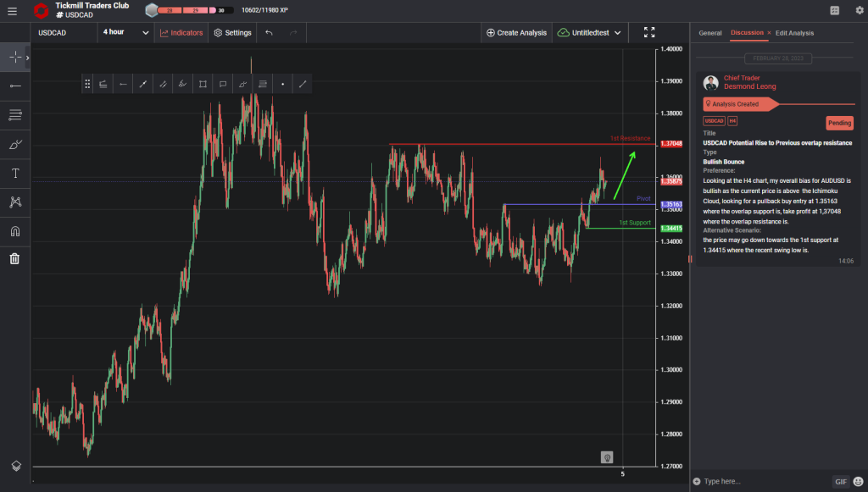Enable fullscreen chart view

pyautogui.click(x=649, y=32)
